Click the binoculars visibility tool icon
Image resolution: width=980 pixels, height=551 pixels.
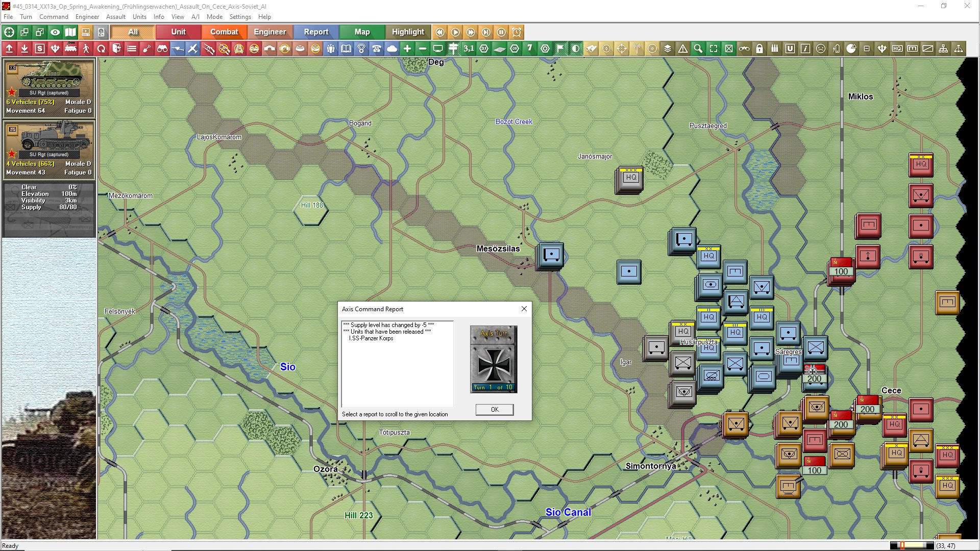point(163,48)
